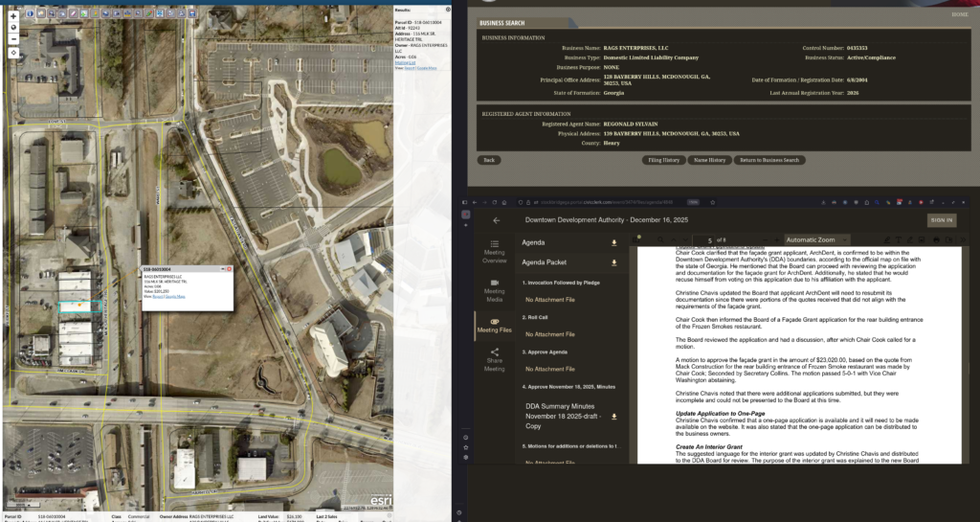This screenshot has height=522, width=980.
Task: Click the Home link in header
Action: point(959,14)
